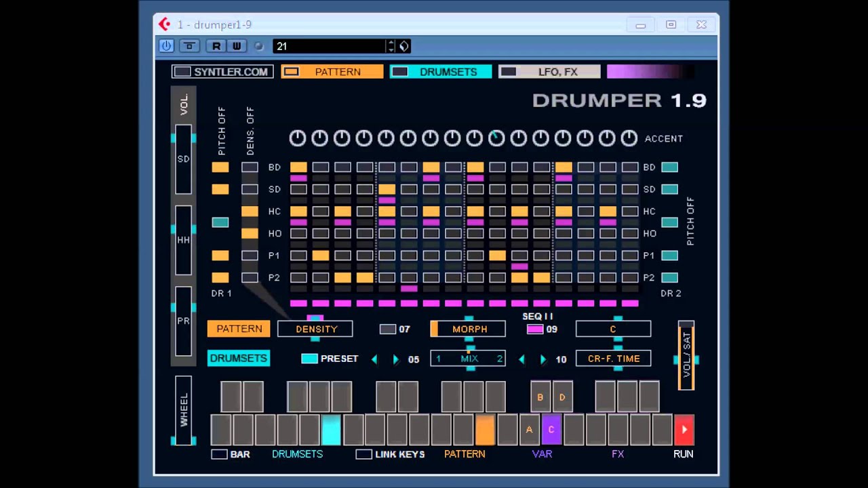Click the SD volume slider
Viewport: 868px width, 488px height.
[x=184, y=159]
